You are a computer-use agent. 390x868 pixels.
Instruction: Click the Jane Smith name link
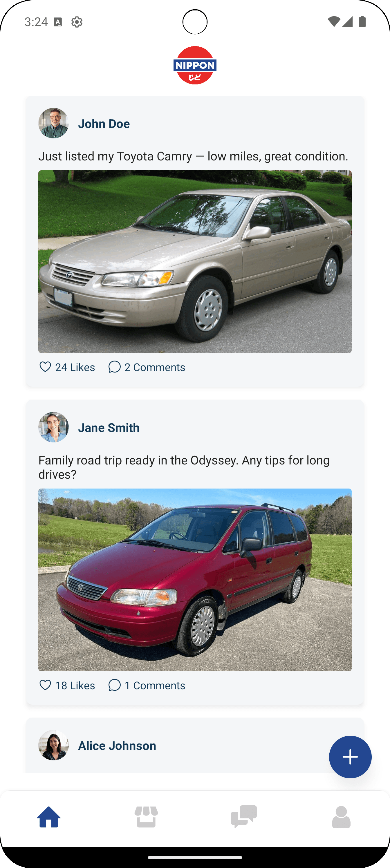point(109,428)
